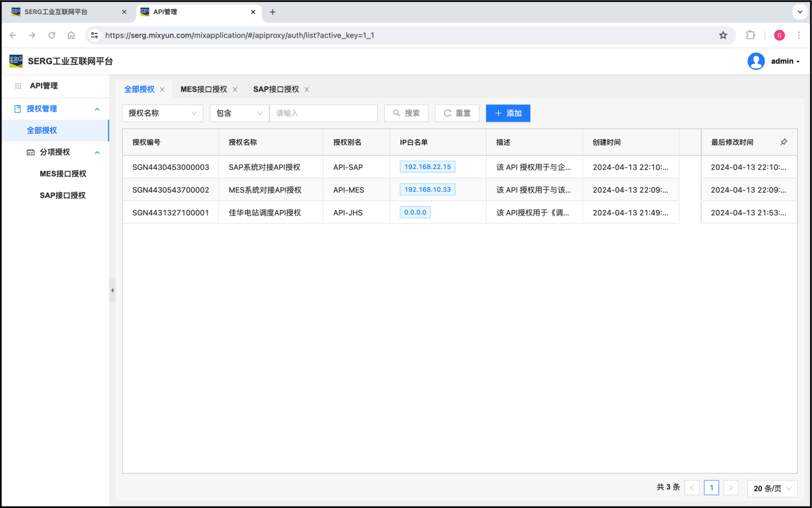Select MES接口授权 in the sidebar tree
This screenshot has width=812, height=508.
coord(63,174)
